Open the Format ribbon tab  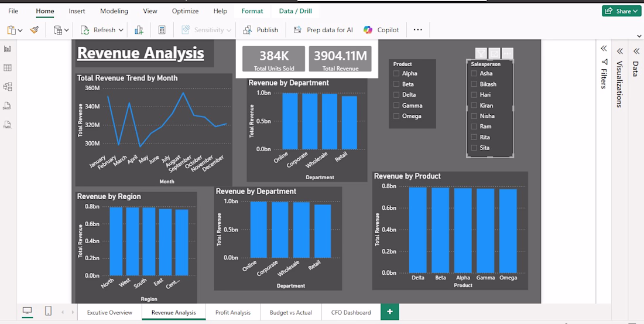pyautogui.click(x=252, y=11)
